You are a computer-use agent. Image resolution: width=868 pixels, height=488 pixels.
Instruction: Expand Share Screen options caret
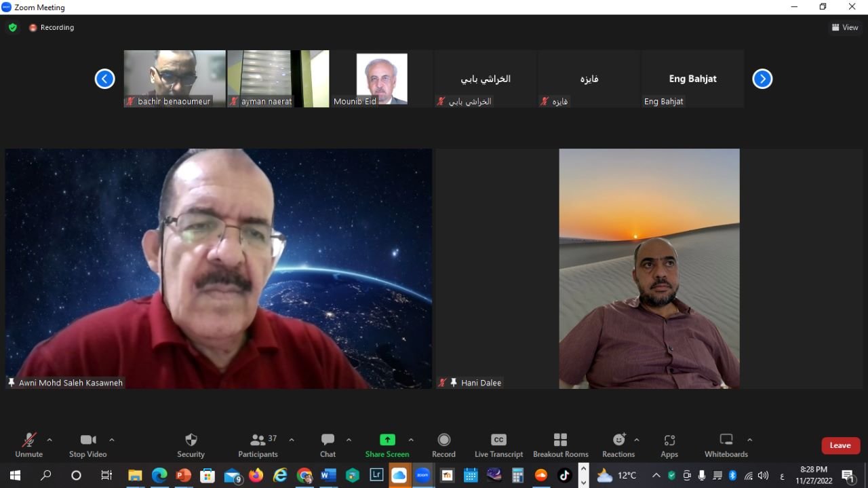tap(411, 440)
